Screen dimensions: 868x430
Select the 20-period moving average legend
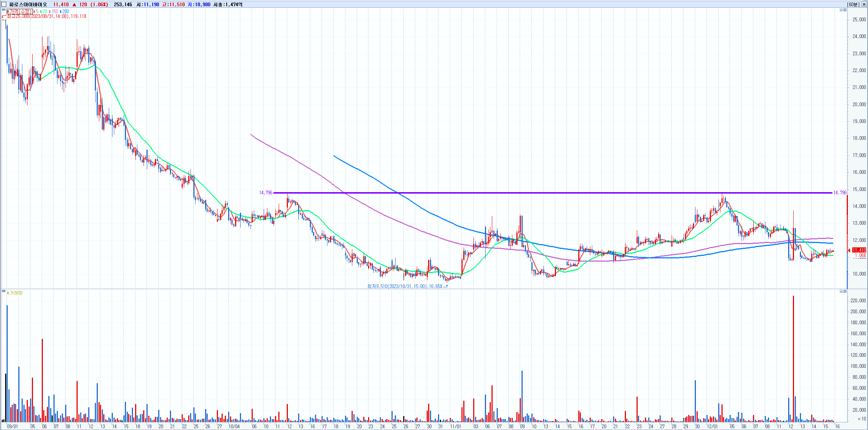[x=44, y=12]
